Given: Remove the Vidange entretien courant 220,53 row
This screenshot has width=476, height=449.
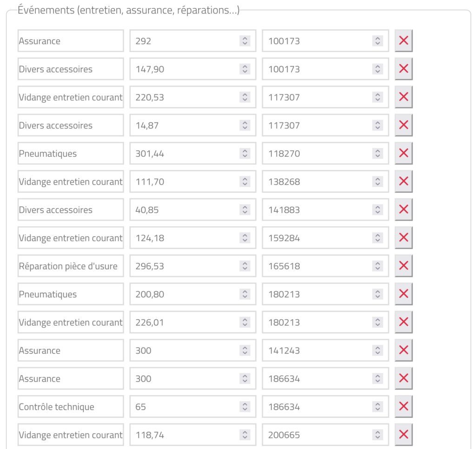Looking at the screenshot, I should pyautogui.click(x=403, y=97).
